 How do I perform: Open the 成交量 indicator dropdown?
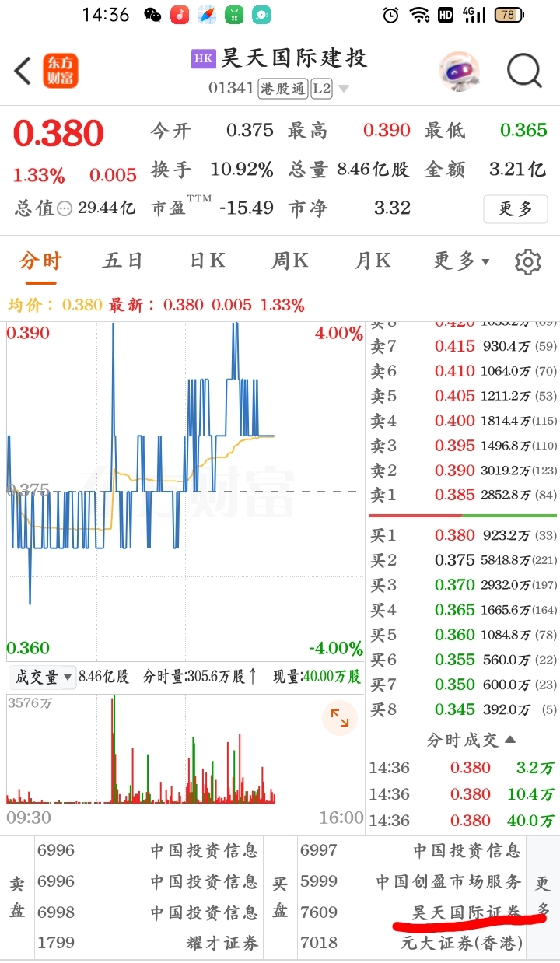(42, 677)
